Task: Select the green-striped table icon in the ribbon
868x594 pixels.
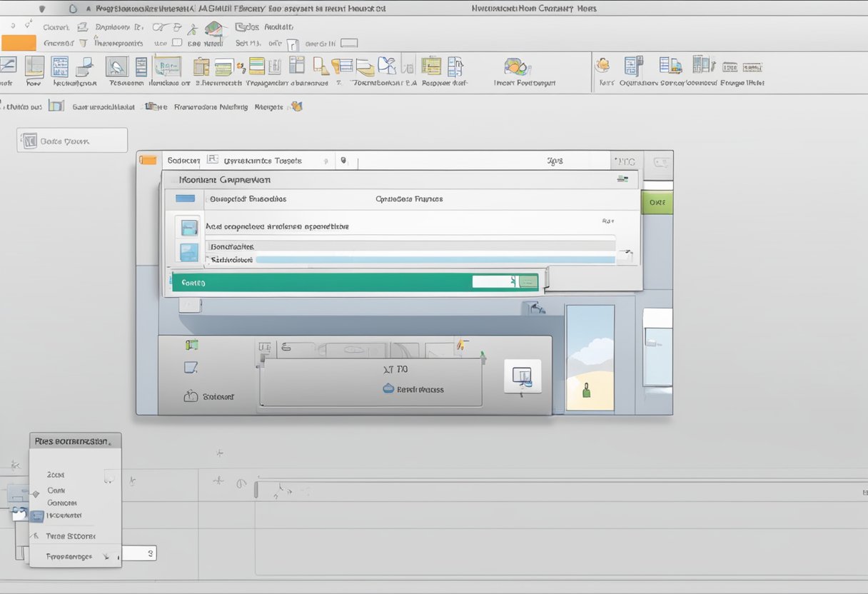Action: click(x=255, y=68)
